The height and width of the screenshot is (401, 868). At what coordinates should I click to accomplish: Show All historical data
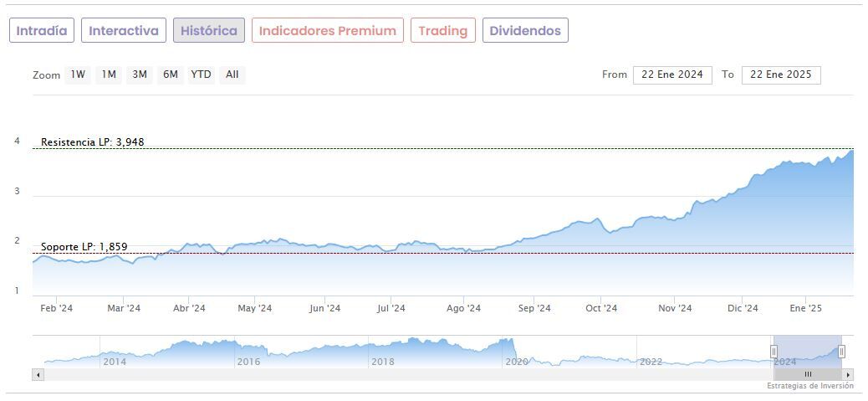232,75
